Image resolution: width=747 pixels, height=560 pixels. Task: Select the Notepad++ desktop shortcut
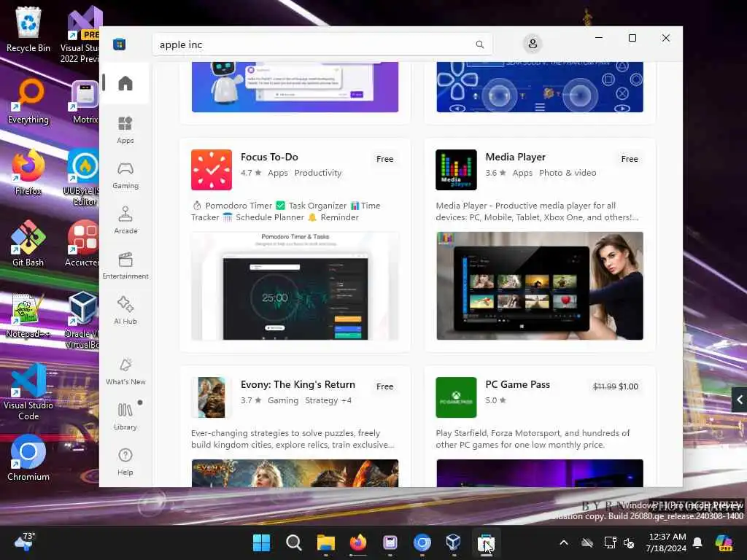28,315
